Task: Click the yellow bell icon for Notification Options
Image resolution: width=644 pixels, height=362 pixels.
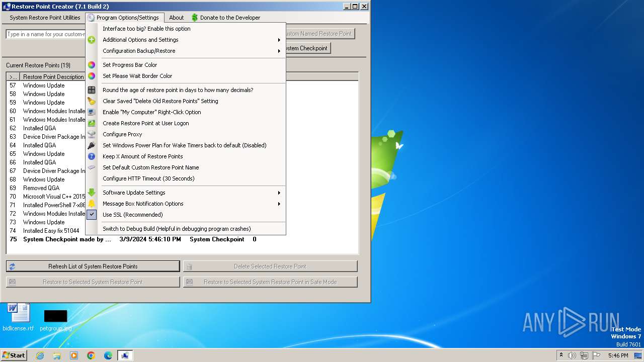Action: point(92,204)
